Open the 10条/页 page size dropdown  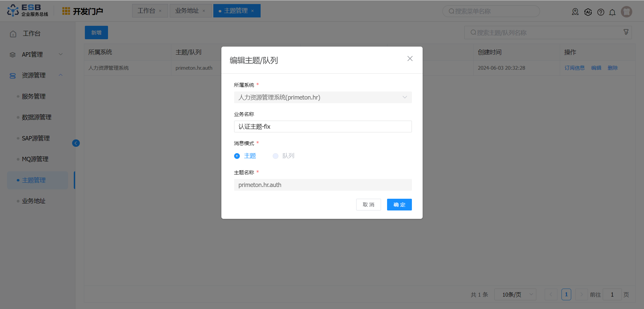coord(515,295)
